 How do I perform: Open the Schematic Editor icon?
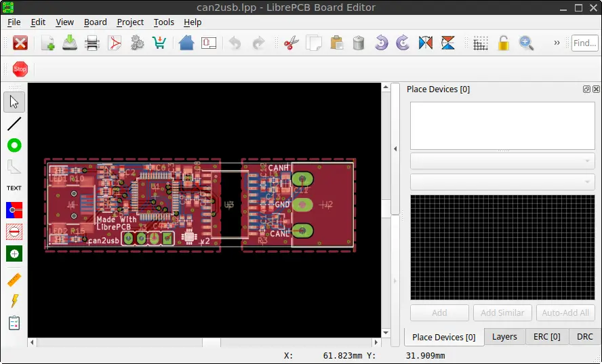pyautogui.click(x=209, y=43)
